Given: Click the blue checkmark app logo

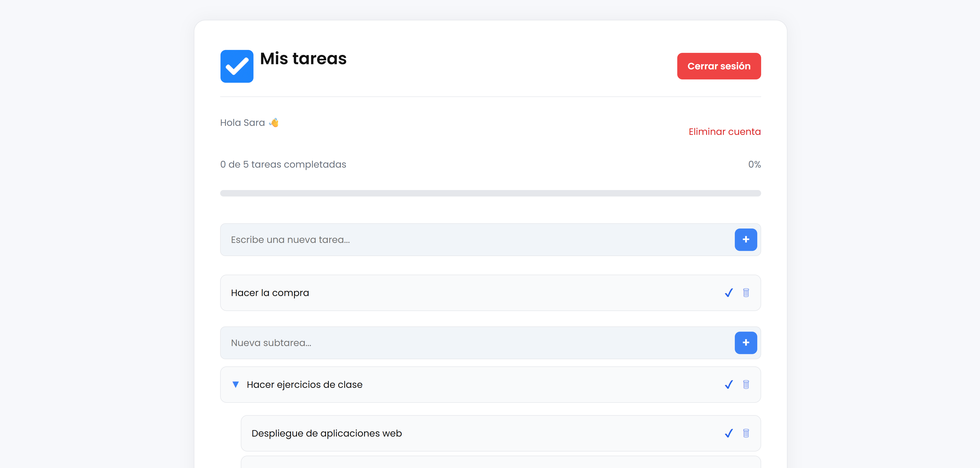Looking at the screenshot, I should 237,66.
